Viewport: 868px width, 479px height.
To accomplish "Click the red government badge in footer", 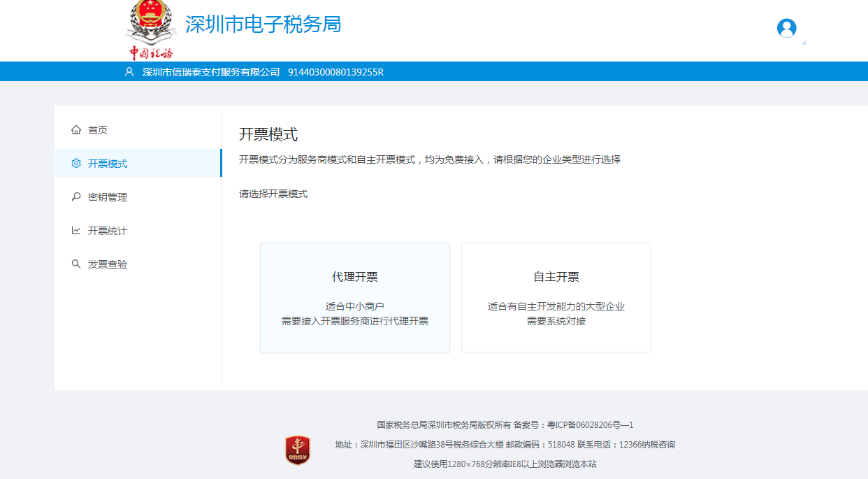I will click(298, 450).
